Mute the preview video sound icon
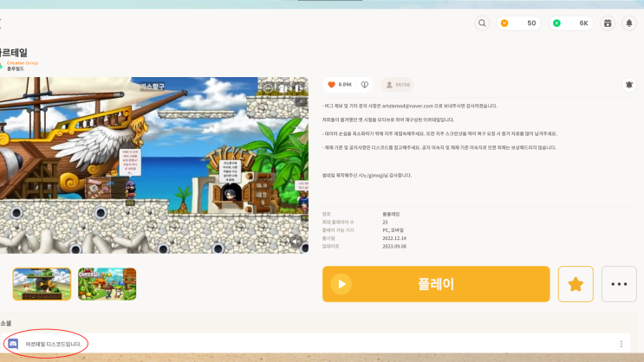 pyautogui.click(x=296, y=242)
